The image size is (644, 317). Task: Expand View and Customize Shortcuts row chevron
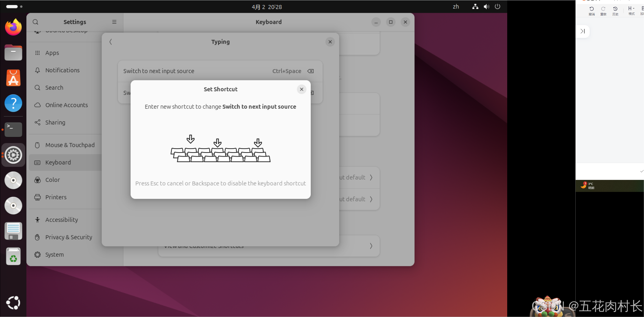click(x=371, y=246)
